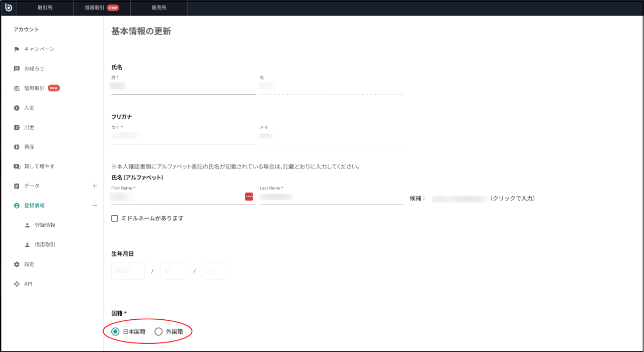Open the 販売所 tab
This screenshot has height=352, width=644.
[x=158, y=8]
